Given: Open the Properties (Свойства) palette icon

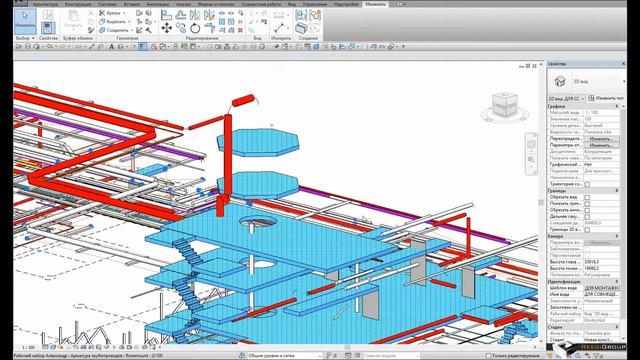Looking at the screenshot, I should (x=48, y=28).
